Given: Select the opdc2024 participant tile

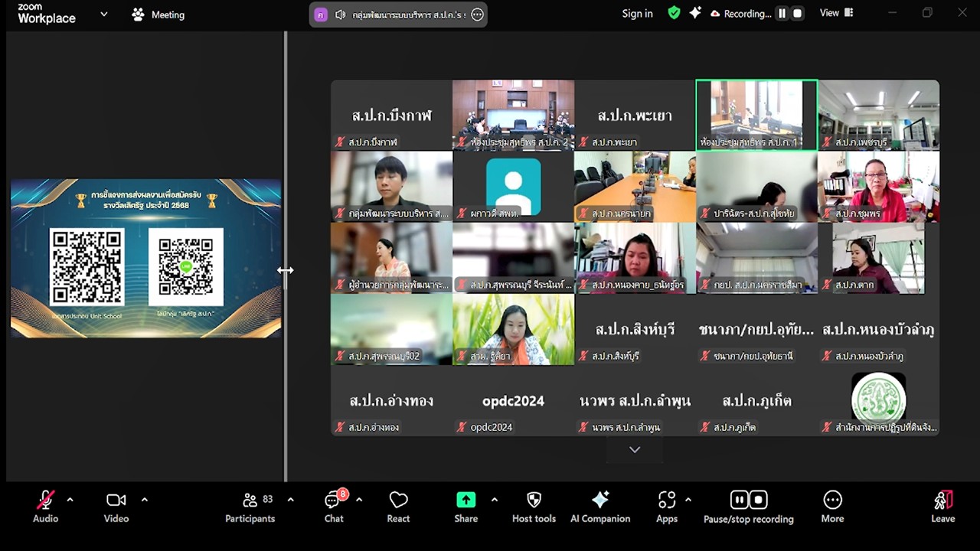Looking at the screenshot, I should point(513,401).
